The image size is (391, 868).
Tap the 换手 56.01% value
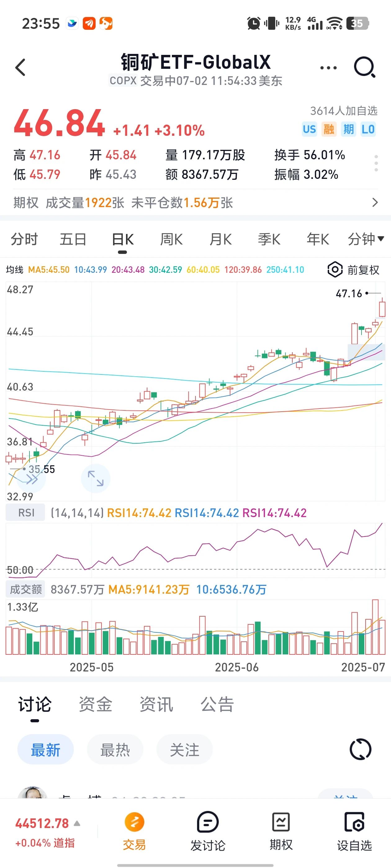(x=310, y=155)
